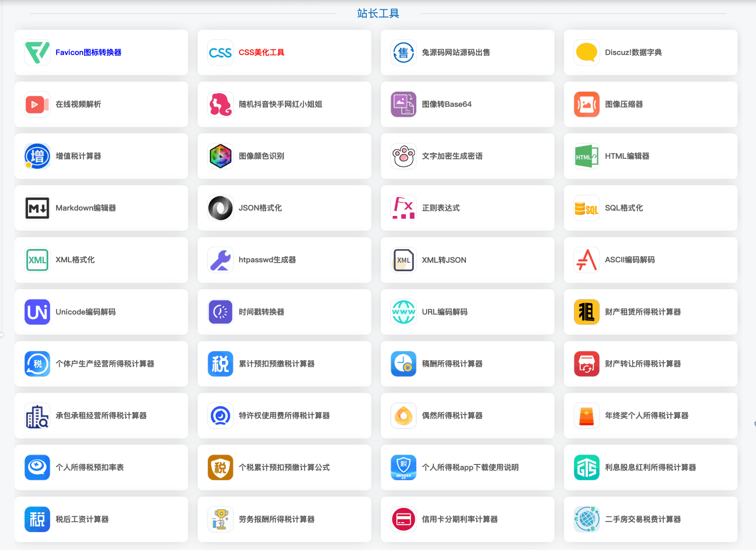
Task: Click the 财产租赁所得税计算器 yellow 租 icon
Action: coord(587,312)
